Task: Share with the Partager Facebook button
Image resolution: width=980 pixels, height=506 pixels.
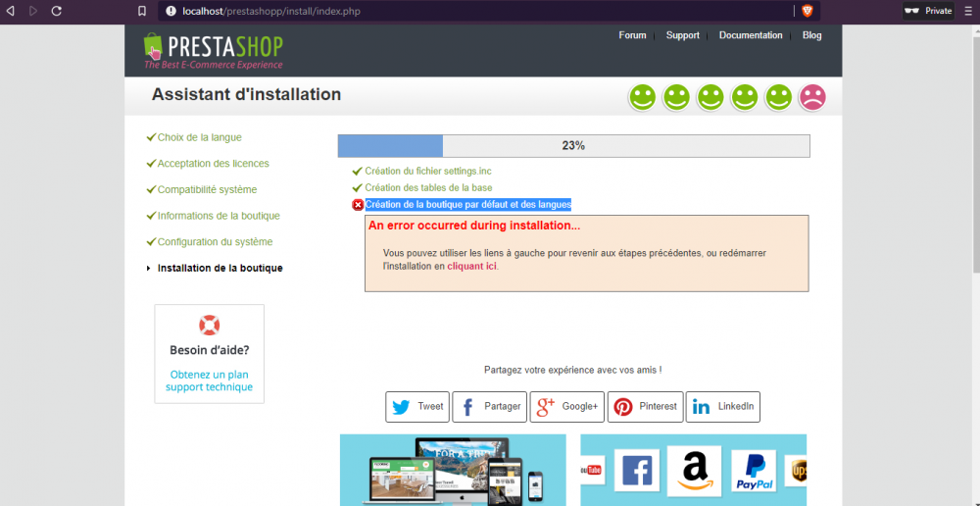Action: (489, 407)
